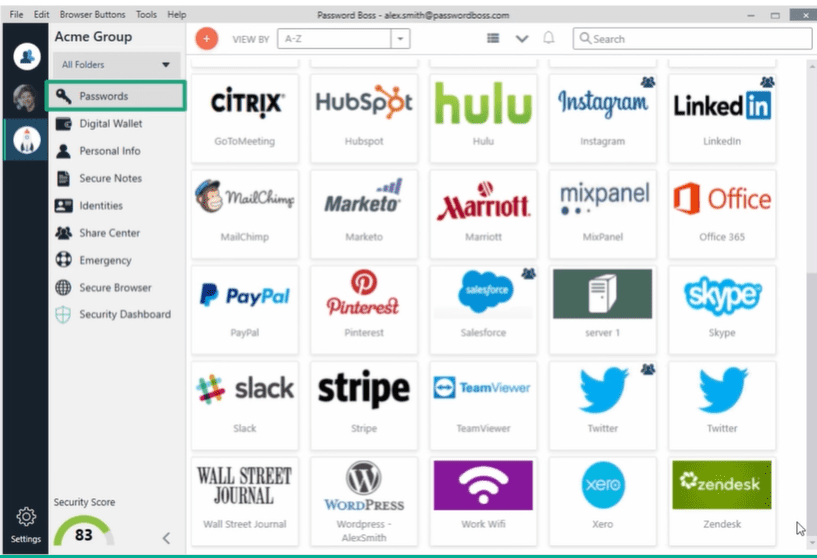Open the Pinterest password tile
This screenshot has height=558, width=817.
point(364,310)
